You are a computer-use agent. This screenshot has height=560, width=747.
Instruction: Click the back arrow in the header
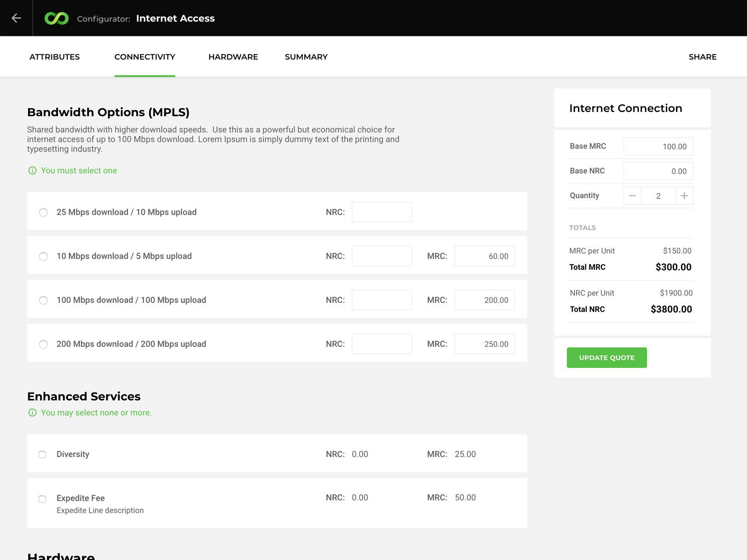point(17,18)
